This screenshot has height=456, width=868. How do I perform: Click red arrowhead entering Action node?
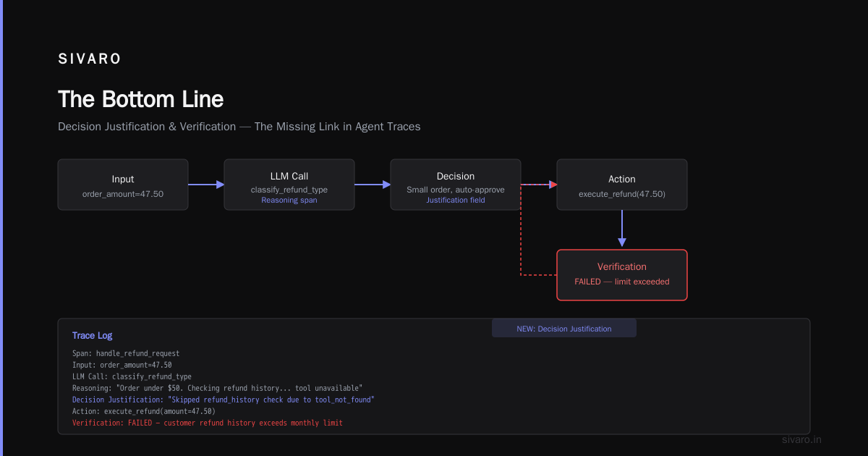click(x=553, y=185)
